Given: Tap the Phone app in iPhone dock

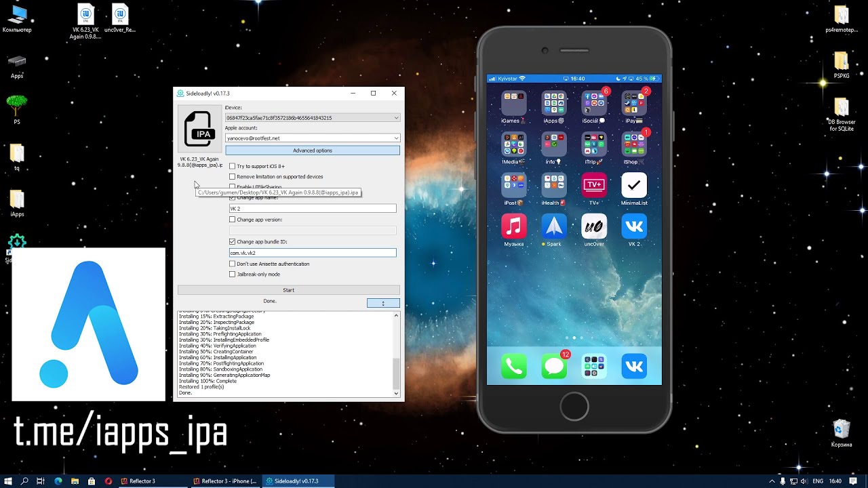Looking at the screenshot, I should [513, 366].
